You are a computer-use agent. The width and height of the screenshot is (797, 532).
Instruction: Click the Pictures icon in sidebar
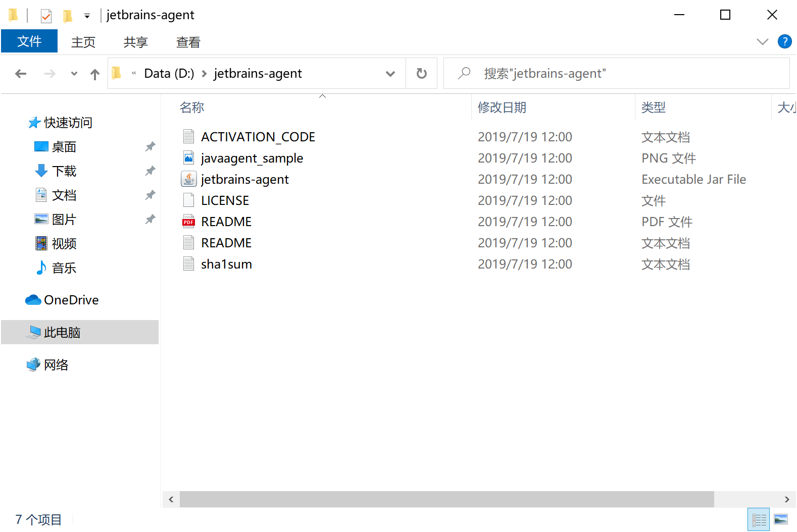pyautogui.click(x=41, y=220)
